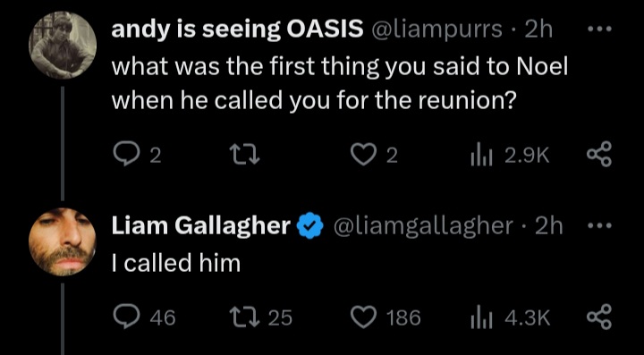644x355 pixels.
Task: Open the display name 'andy is seeing OASIS'
Action: [x=237, y=29]
